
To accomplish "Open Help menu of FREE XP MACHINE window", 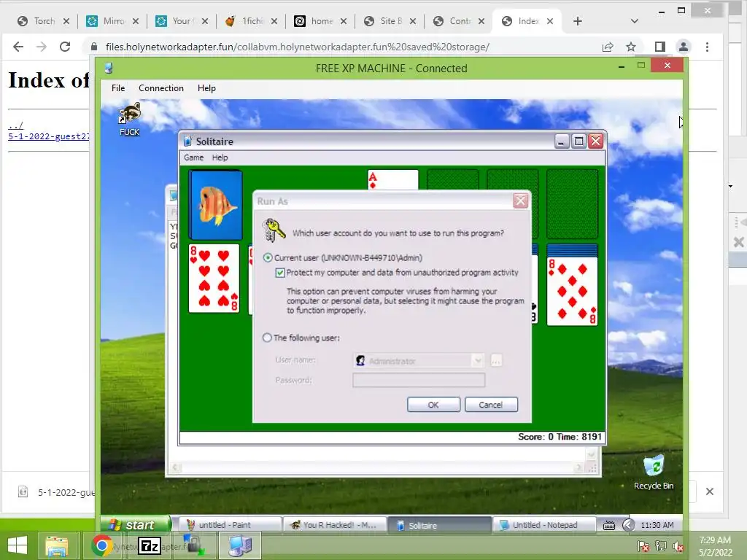I will (x=206, y=88).
